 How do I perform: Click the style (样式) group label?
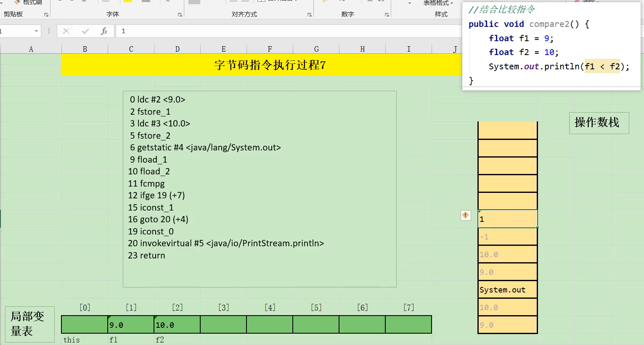click(x=441, y=14)
